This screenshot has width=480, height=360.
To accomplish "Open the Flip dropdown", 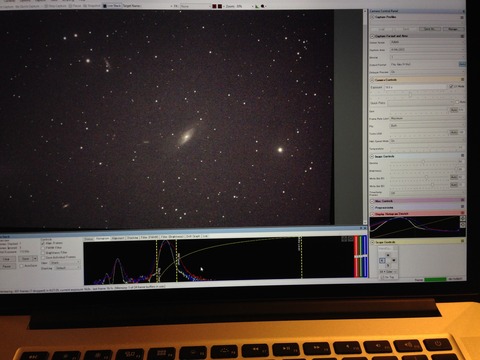I will point(427,126).
